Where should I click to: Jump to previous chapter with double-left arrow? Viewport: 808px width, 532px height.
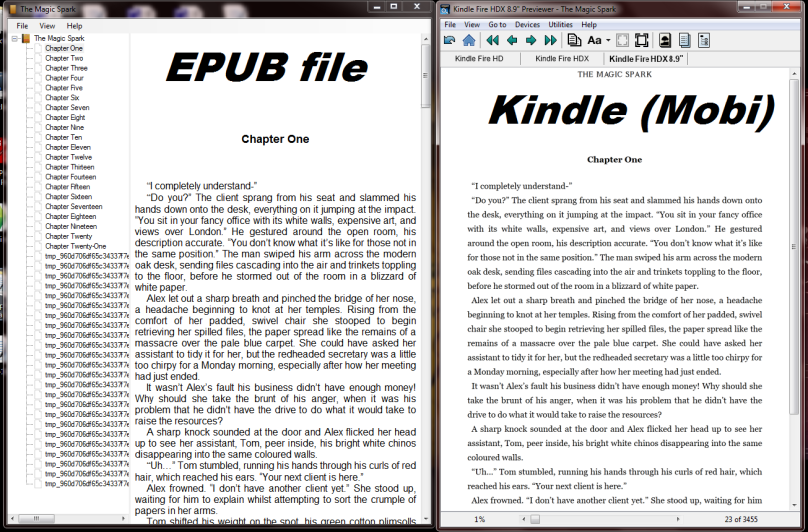pyautogui.click(x=492, y=40)
